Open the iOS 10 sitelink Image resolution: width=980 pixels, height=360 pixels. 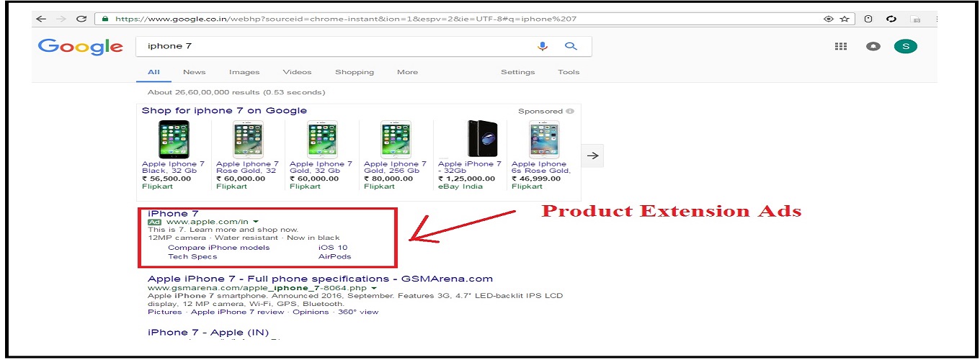(333, 248)
